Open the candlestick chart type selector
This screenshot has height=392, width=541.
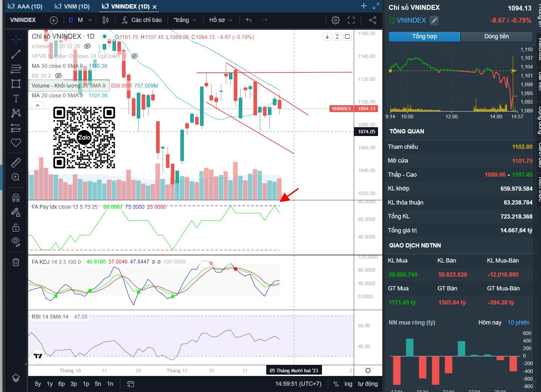[x=106, y=20]
